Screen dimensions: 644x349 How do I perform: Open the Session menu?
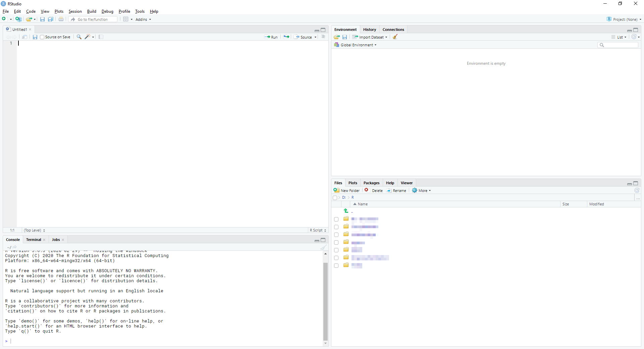click(x=75, y=11)
